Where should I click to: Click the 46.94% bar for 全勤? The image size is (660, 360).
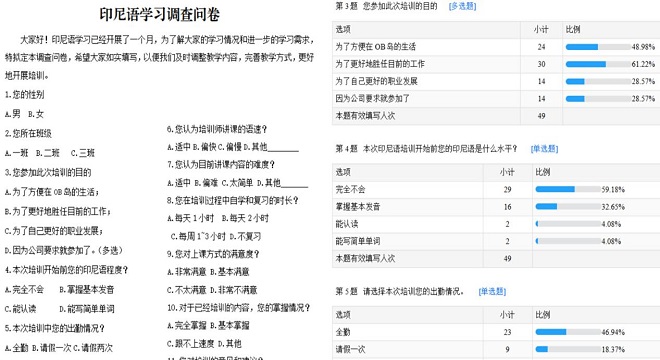(568, 332)
